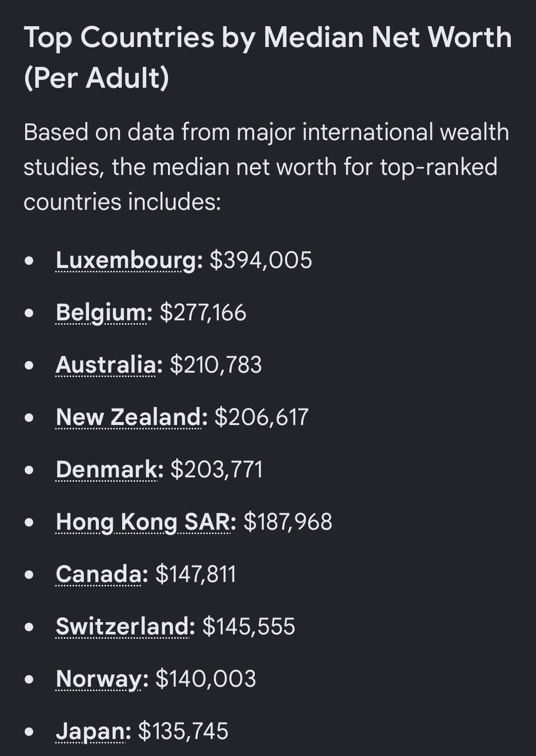The width and height of the screenshot is (536, 756).
Task: Click the $394,005 Luxembourg value
Action: click(261, 261)
